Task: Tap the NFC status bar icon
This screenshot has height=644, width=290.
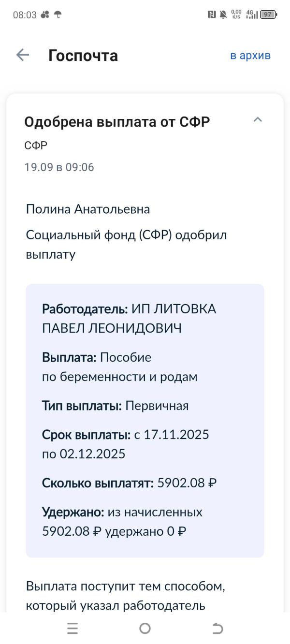Action: [x=212, y=15]
